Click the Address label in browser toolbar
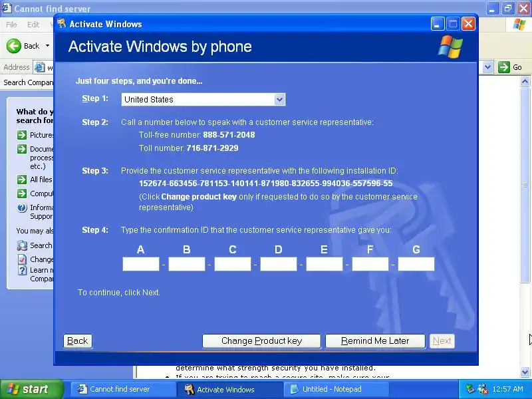The height and width of the screenshot is (399, 532). click(x=16, y=67)
